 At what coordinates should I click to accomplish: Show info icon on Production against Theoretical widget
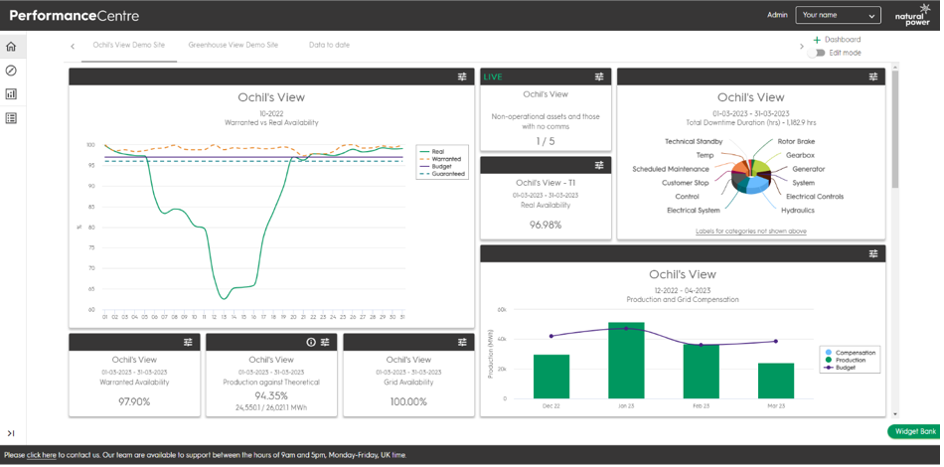pos(311,342)
